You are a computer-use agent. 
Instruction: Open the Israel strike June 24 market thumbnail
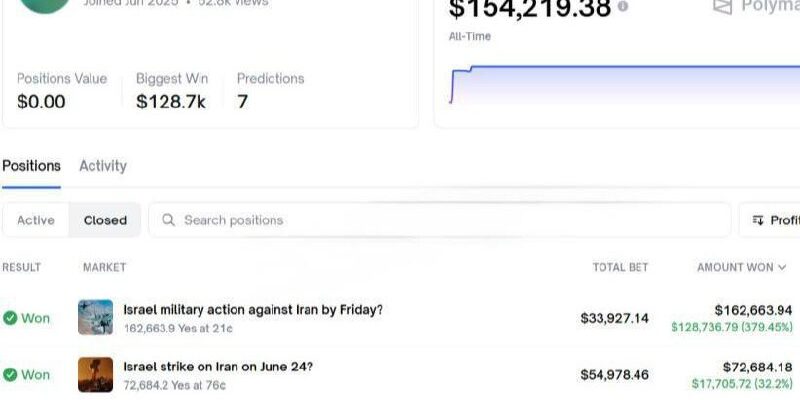(95, 374)
